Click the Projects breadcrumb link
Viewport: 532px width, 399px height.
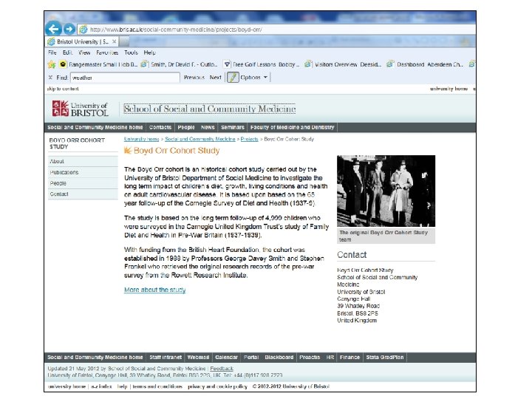250,139
